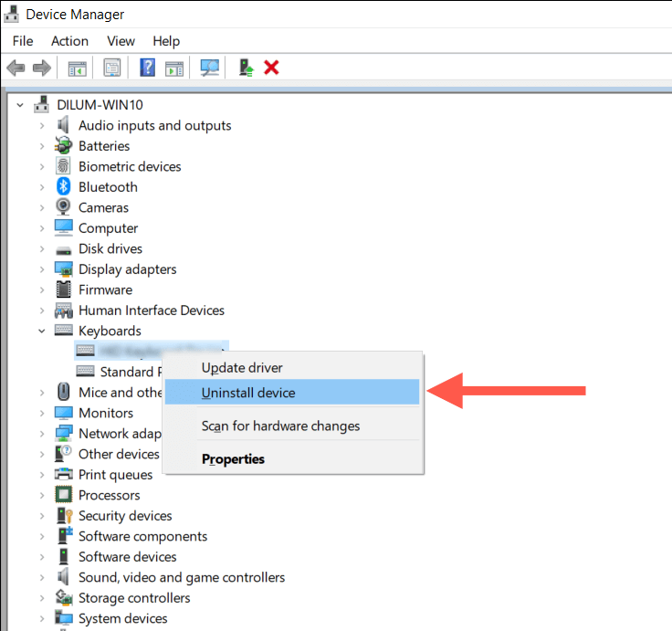Click Scan for hardware changes toolbar icon
The width and height of the screenshot is (672, 631).
pyautogui.click(x=210, y=68)
